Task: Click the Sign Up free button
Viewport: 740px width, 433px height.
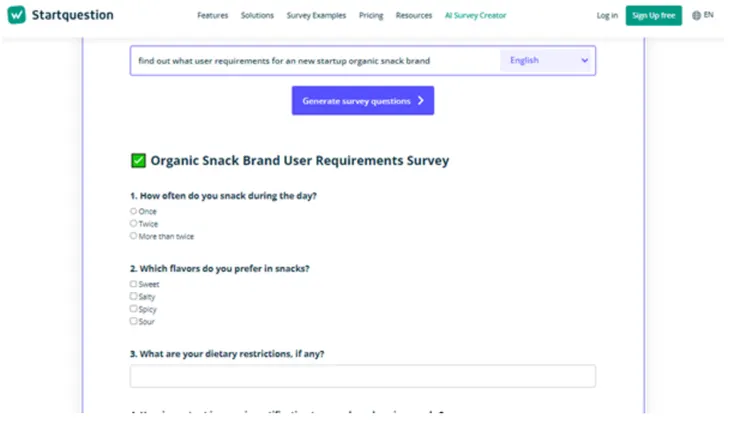Action: coord(654,16)
